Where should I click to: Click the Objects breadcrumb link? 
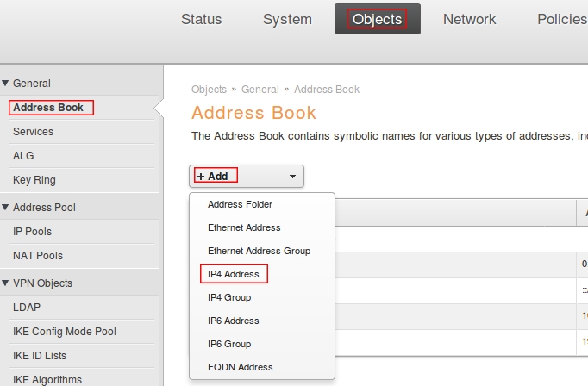tap(209, 90)
